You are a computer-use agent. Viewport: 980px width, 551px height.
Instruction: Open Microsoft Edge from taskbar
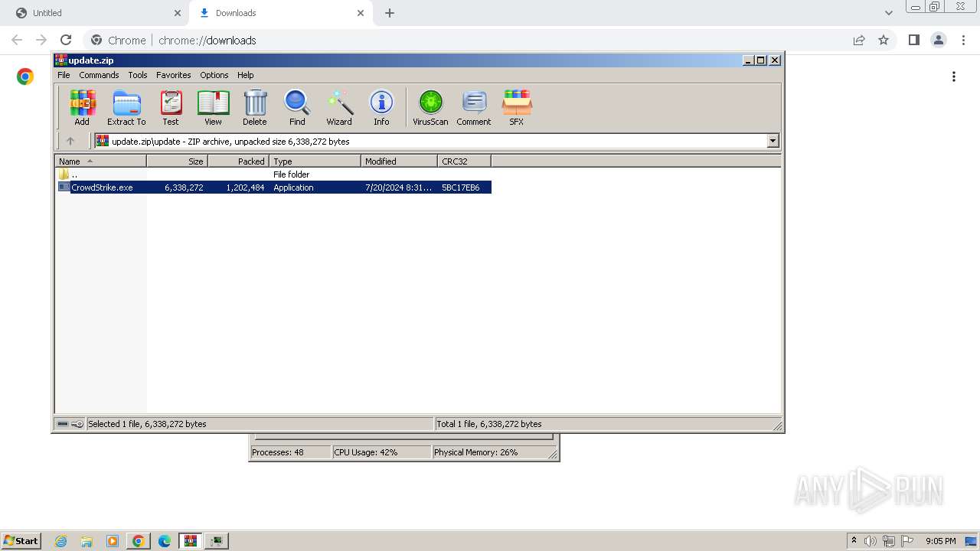(165, 541)
